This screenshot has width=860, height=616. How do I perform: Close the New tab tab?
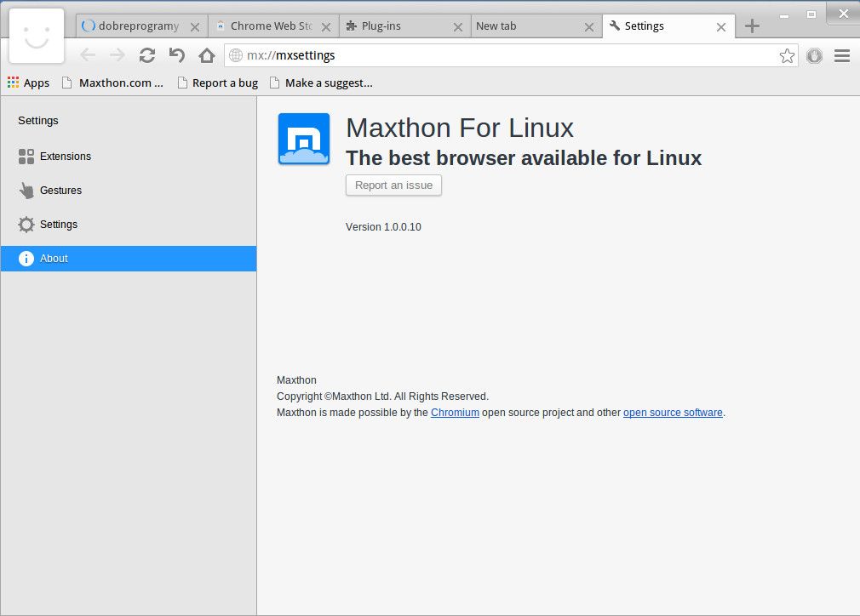pyautogui.click(x=589, y=27)
